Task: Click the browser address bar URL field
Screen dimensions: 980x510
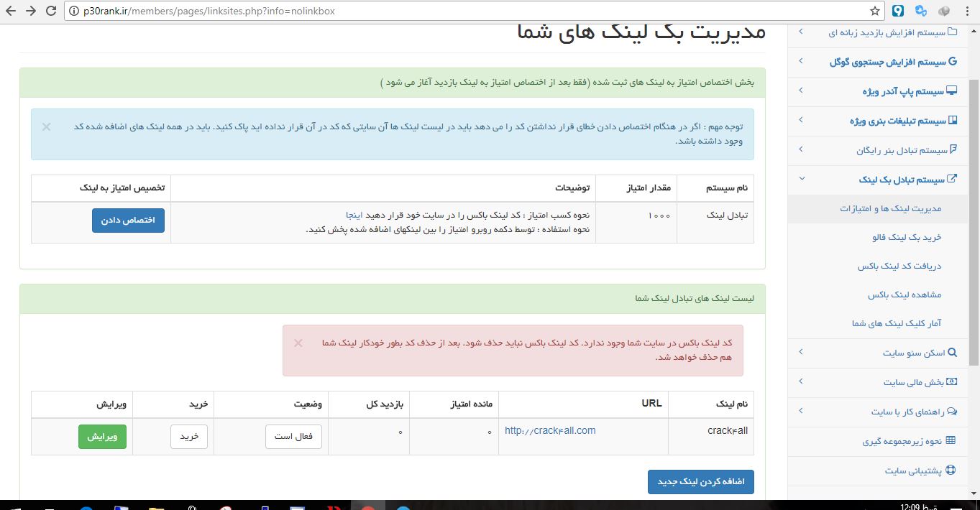Action: [x=467, y=11]
